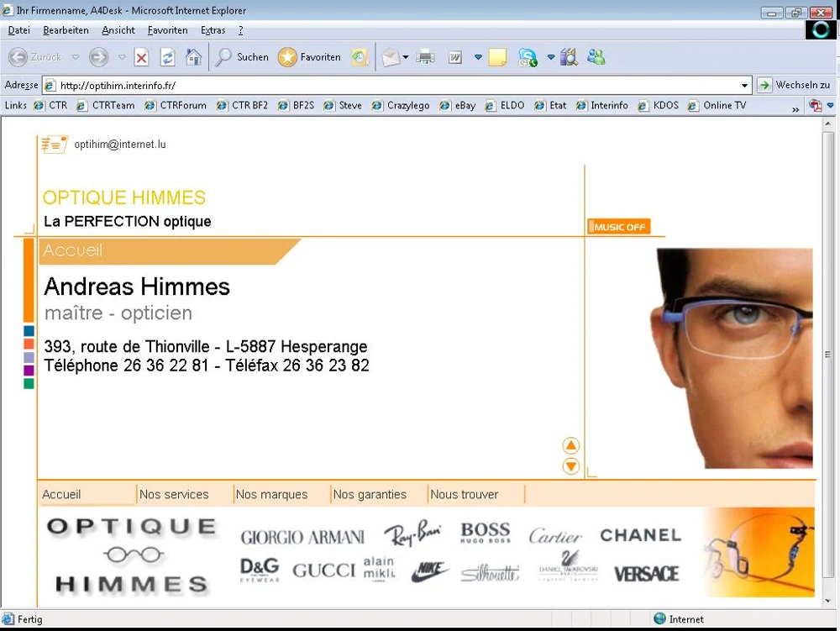This screenshot has width=840, height=631.
Task: Click the Versace brand logo
Action: click(x=646, y=574)
